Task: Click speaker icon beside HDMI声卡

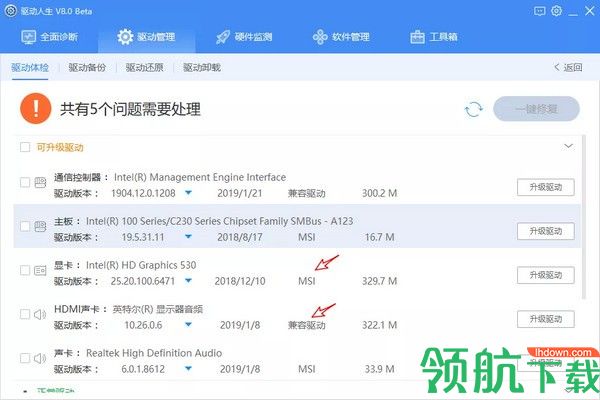Action: [x=40, y=314]
